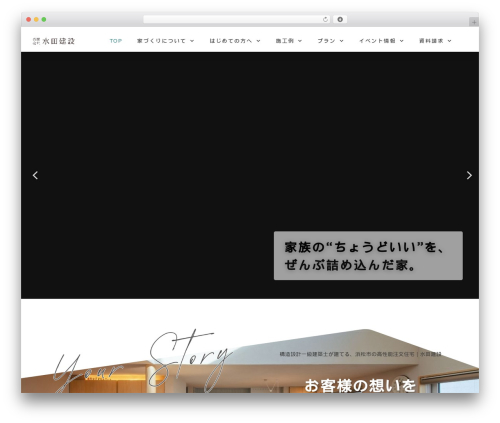The height and width of the screenshot is (423, 500).
Task: Expand the chevron next to 家づくりについて
Action: point(192,41)
